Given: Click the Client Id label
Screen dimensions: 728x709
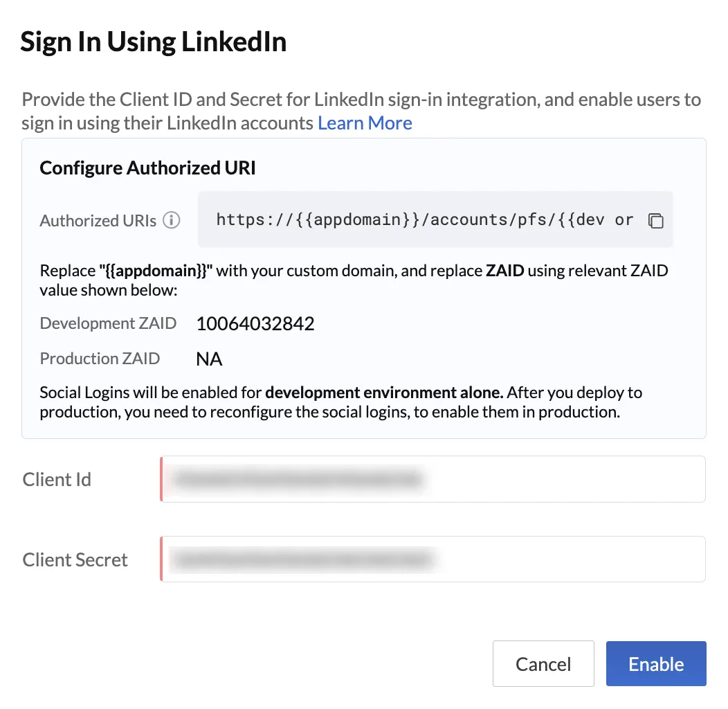Looking at the screenshot, I should 57,480.
